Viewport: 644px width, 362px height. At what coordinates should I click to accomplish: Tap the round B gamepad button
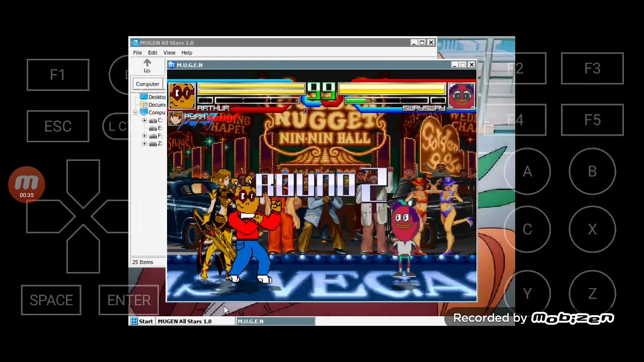592,172
